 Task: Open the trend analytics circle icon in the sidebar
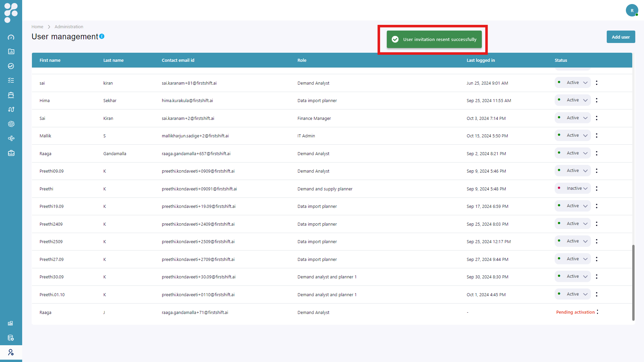(11, 66)
